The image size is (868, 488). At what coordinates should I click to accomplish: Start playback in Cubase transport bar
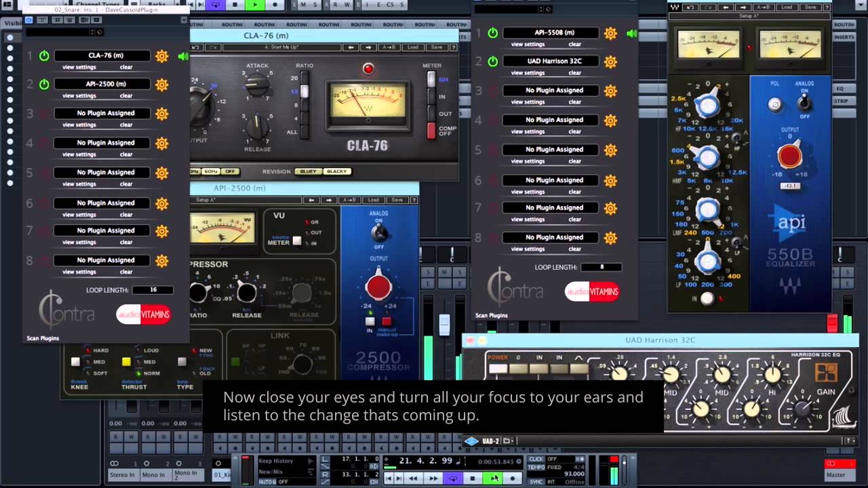[494, 479]
